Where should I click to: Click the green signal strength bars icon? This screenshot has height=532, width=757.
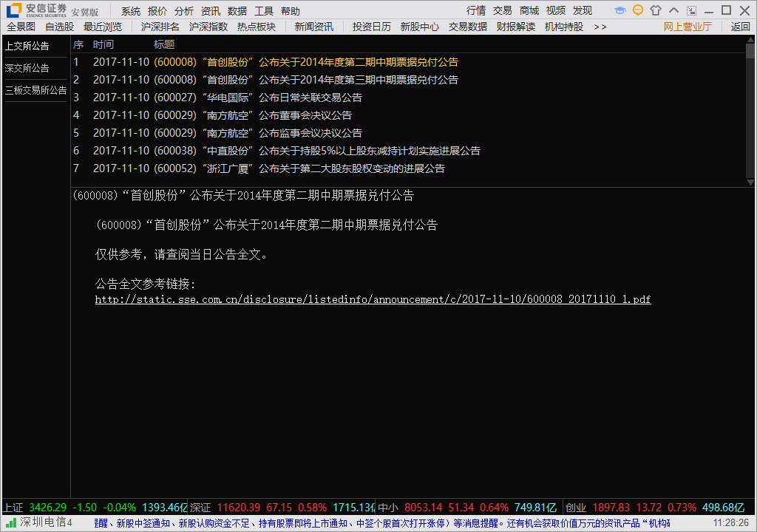click(x=11, y=522)
